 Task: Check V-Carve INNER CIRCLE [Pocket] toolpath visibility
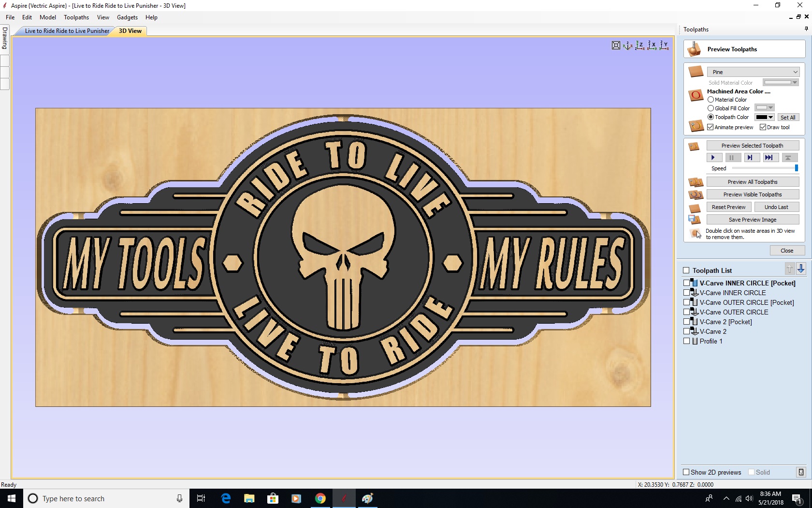click(686, 283)
